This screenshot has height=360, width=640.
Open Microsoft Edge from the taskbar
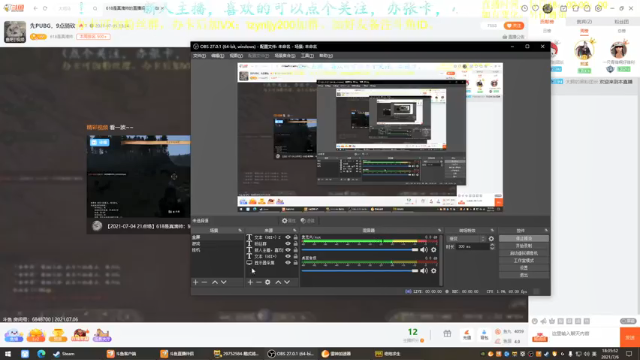coord(41,354)
